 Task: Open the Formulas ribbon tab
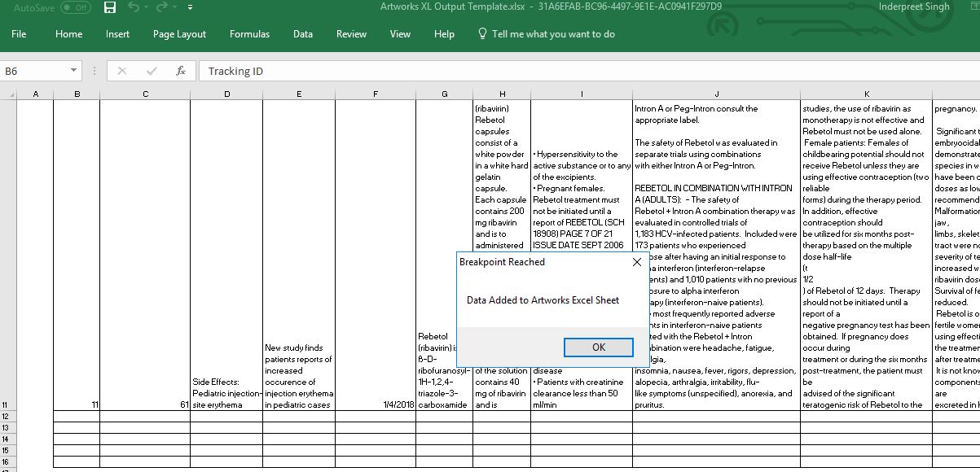click(249, 34)
